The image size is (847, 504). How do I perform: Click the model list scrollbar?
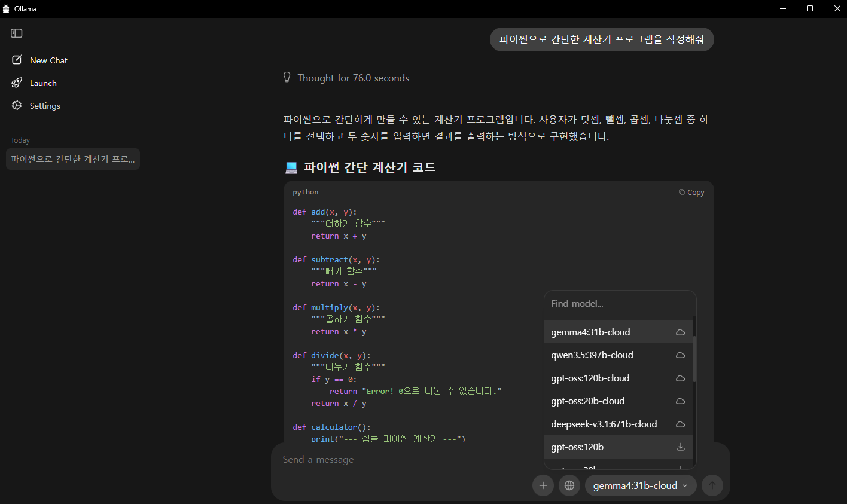(694, 359)
